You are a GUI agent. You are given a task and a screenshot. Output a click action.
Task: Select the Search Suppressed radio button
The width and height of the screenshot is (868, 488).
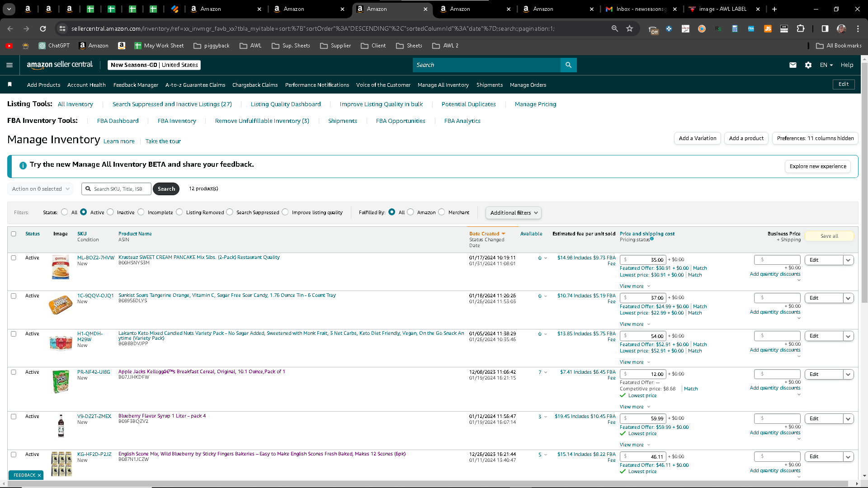(230, 212)
